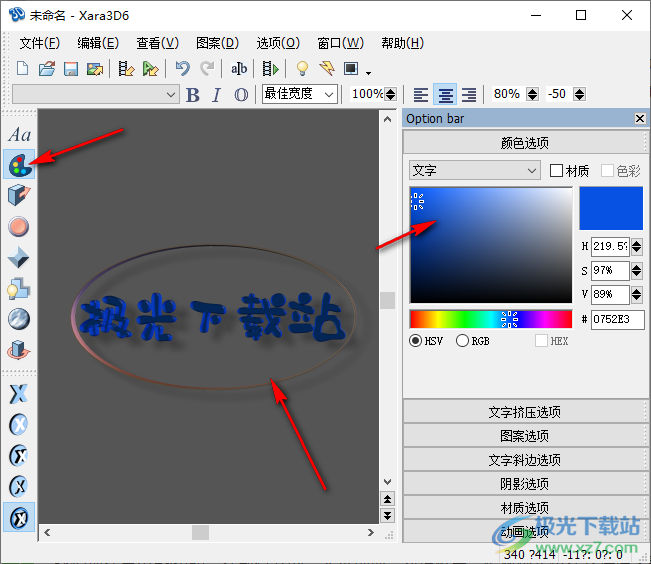
Task: Open the display toolbar dropdown arrow
Action: tap(368, 73)
